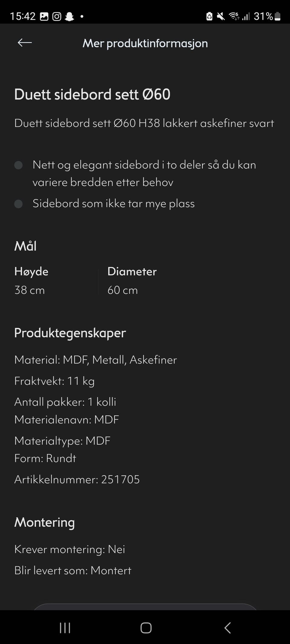Screen dimensions: 290x644
Task: Tap the 15:42 clock in status bar
Action: click(23, 16)
